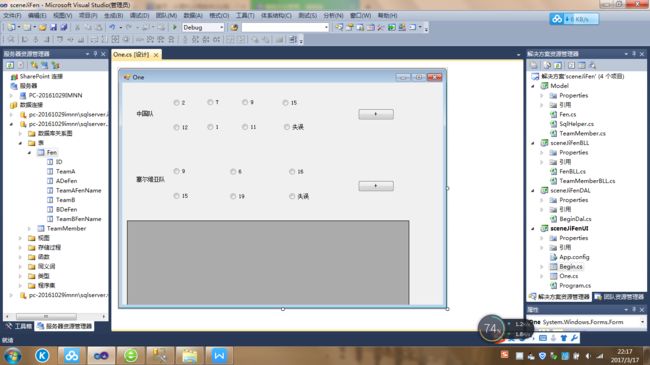This screenshot has height=365, width=650.
Task: Select App.config in Solution Explorer
Action: 574,257
